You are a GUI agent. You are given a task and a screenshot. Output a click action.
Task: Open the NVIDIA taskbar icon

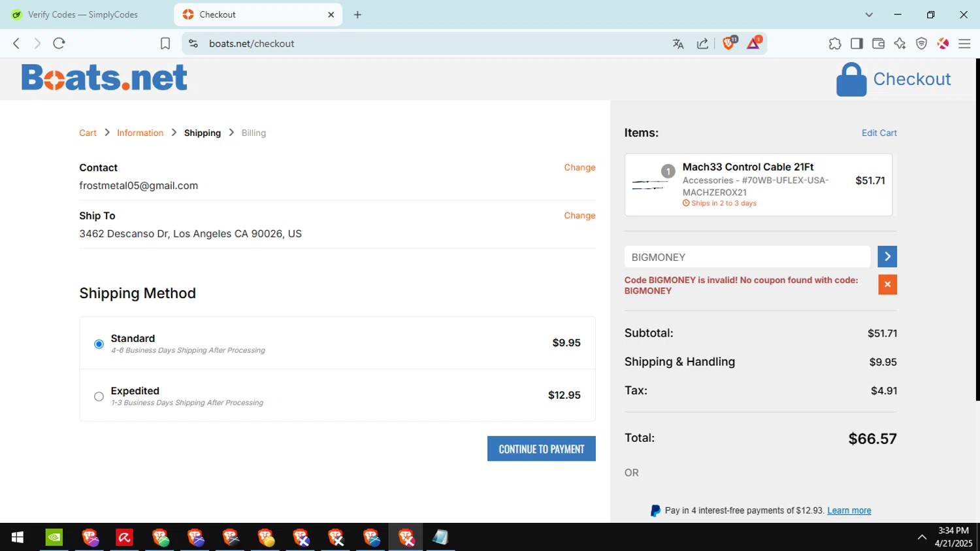pyautogui.click(x=54, y=537)
